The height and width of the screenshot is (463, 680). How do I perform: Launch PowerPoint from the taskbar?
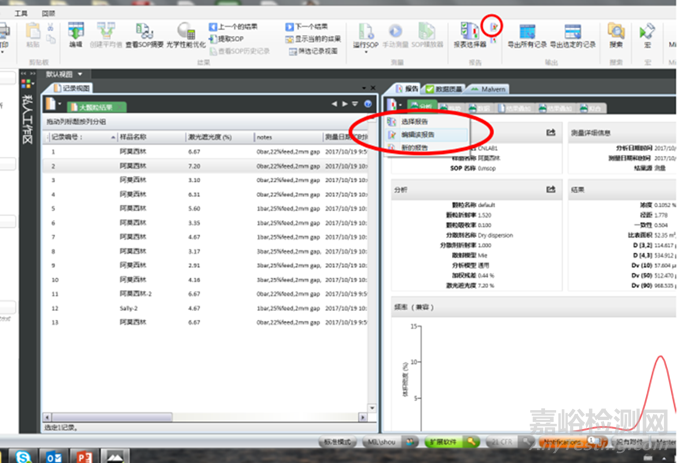(82, 454)
